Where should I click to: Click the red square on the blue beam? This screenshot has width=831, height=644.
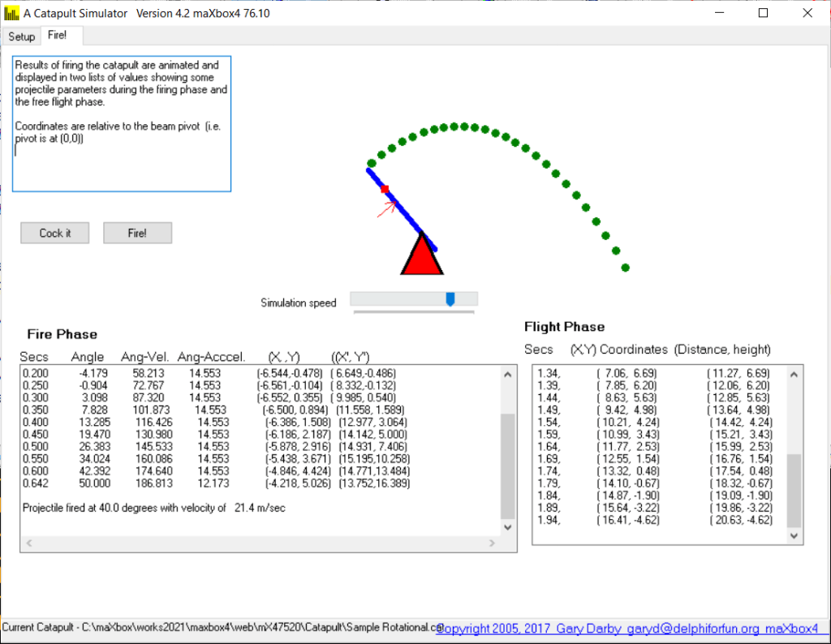pyautogui.click(x=385, y=189)
